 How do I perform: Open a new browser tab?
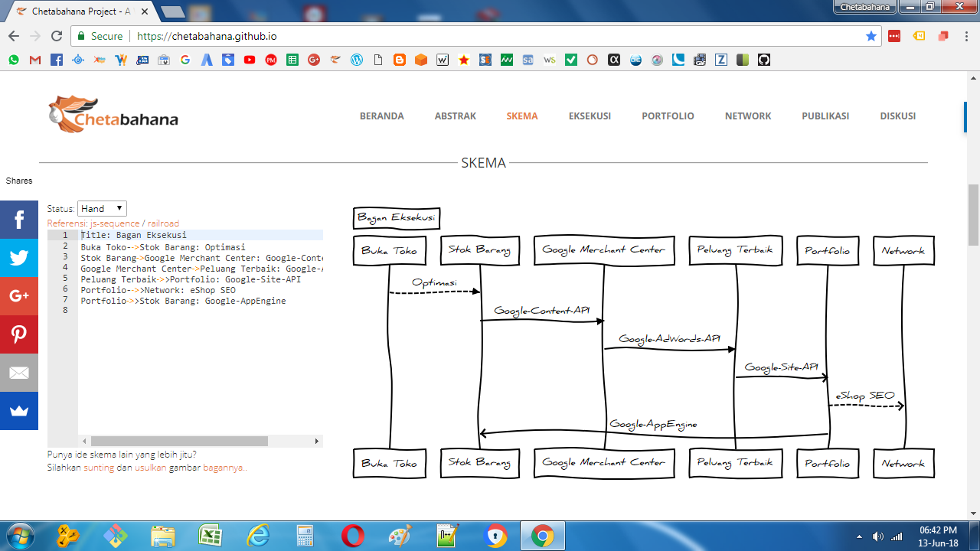tap(173, 11)
